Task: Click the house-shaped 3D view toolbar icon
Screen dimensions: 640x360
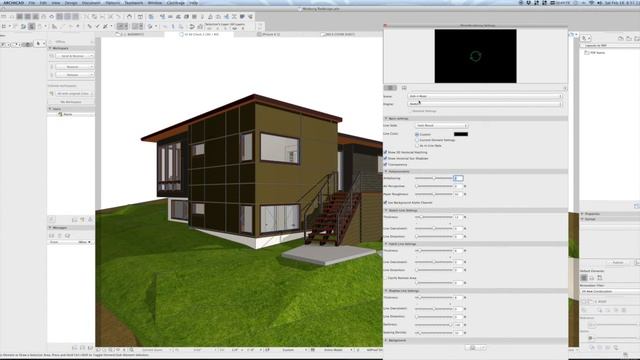Action: coord(129,17)
